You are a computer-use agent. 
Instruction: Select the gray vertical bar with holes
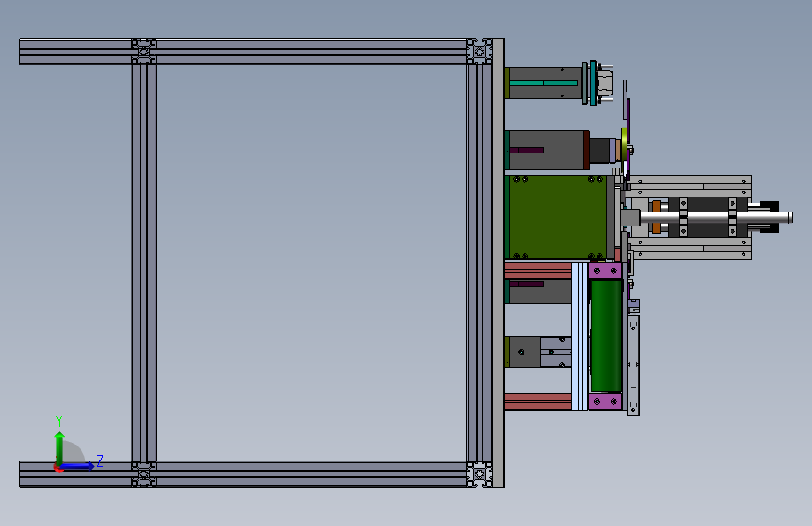(x=633, y=366)
